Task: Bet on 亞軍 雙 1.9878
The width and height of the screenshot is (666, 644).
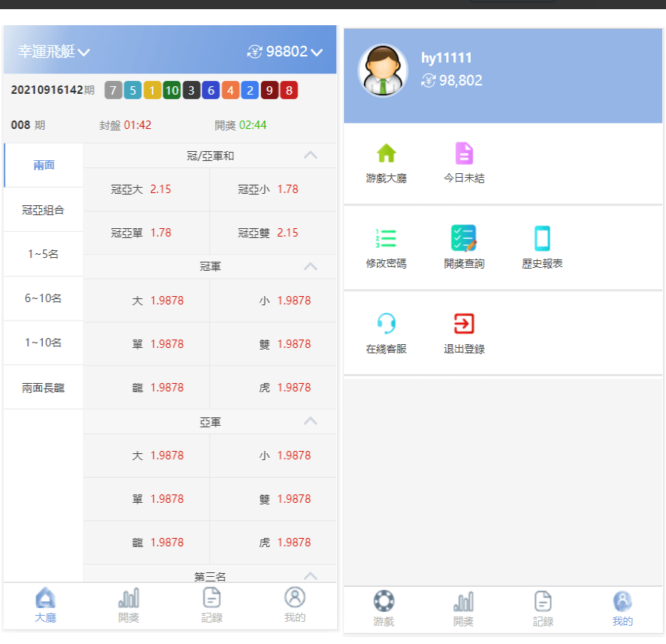Action: coord(273,499)
